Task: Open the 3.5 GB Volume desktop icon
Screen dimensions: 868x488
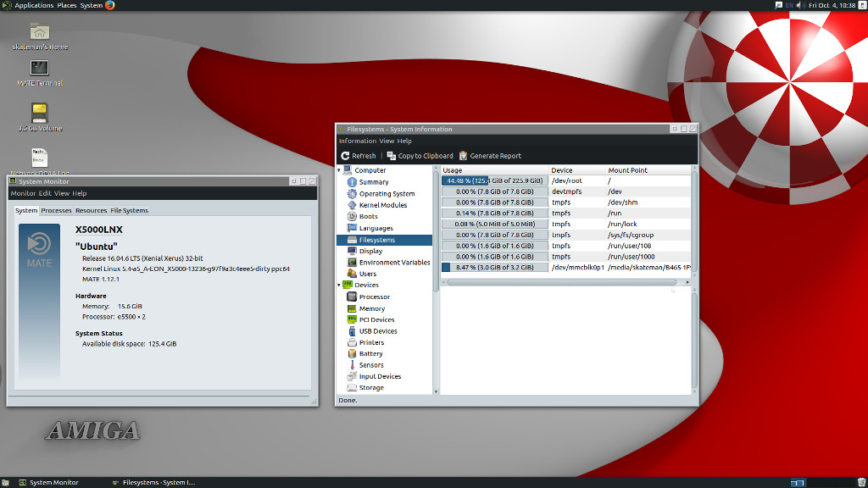Action: click(x=39, y=117)
